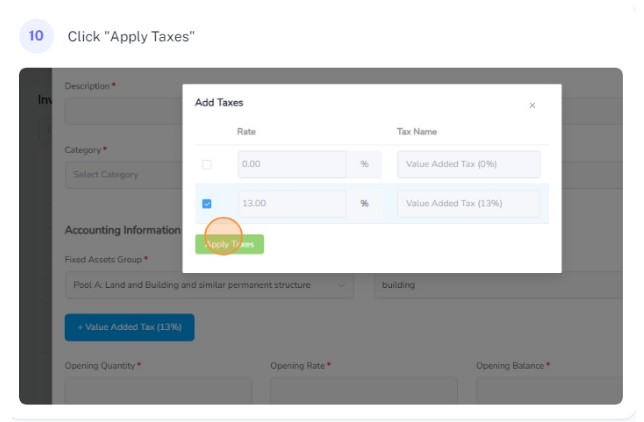
Task: Expand the Fixed Assets Group dropdown chevron
Action: (x=341, y=285)
